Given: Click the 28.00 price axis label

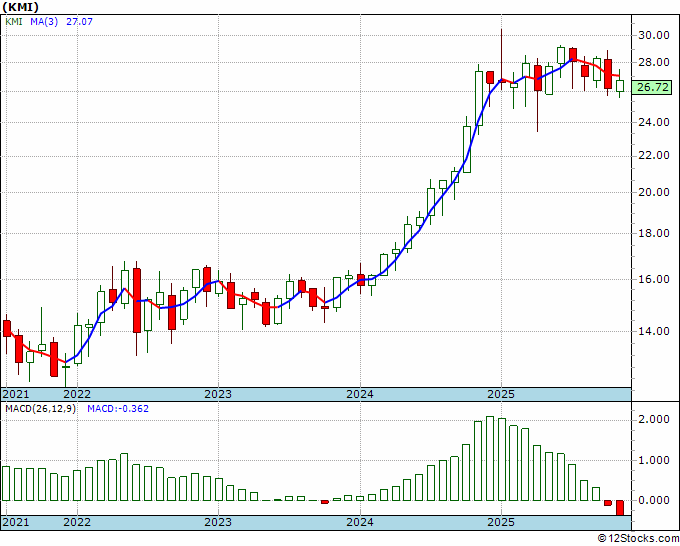Looking at the screenshot, I should coord(654,62).
